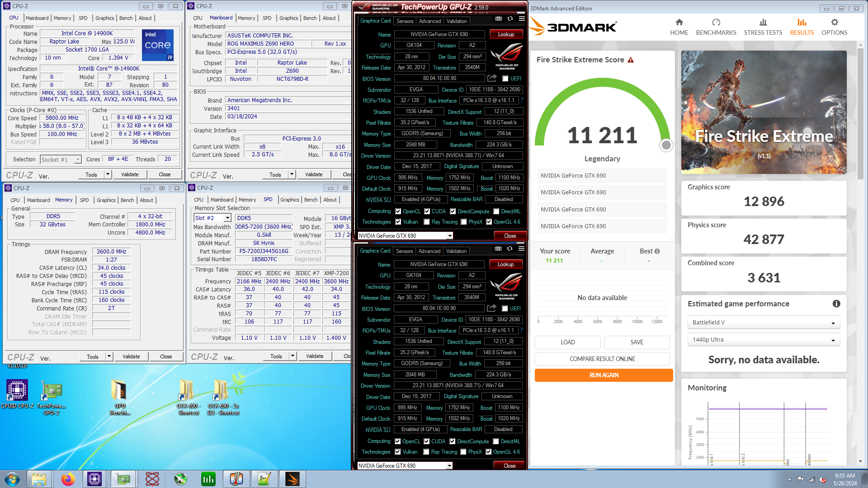
Task: Open Validation tab in upper GPU-Z
Action: (x=457, y=21)
